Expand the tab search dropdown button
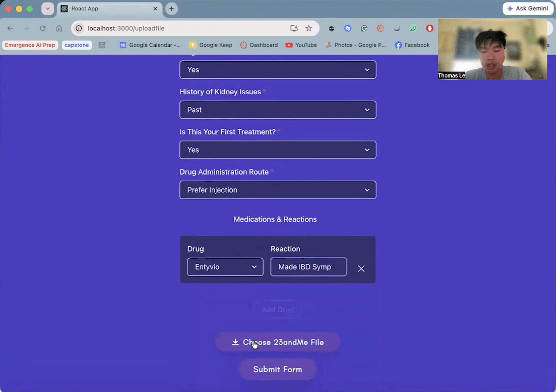 point(48,9)
